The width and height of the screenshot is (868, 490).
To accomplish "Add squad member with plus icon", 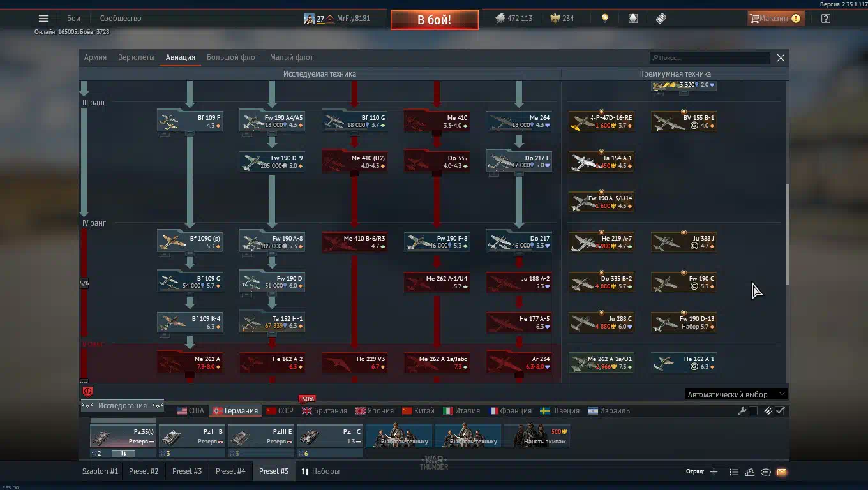I will (714, 472).
